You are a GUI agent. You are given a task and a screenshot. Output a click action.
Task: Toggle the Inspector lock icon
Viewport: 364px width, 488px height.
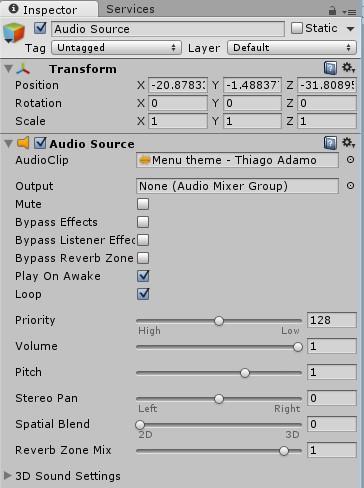332,11
